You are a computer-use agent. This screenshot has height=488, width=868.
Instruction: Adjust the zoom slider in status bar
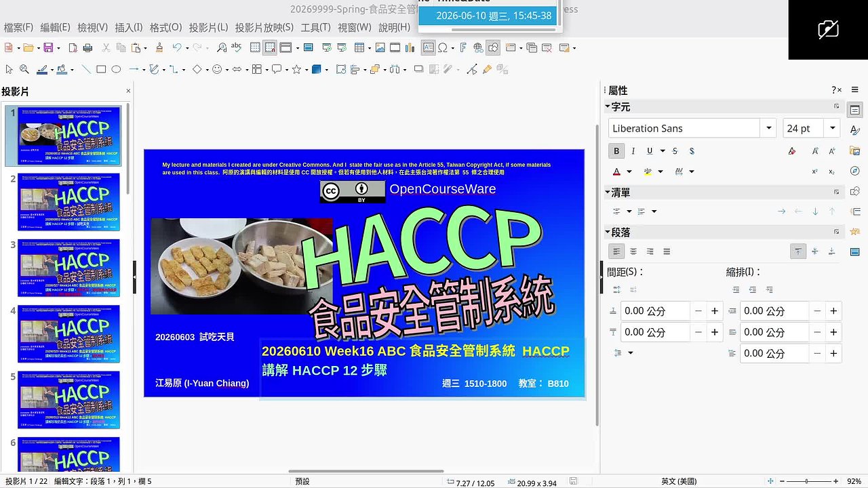806,482
